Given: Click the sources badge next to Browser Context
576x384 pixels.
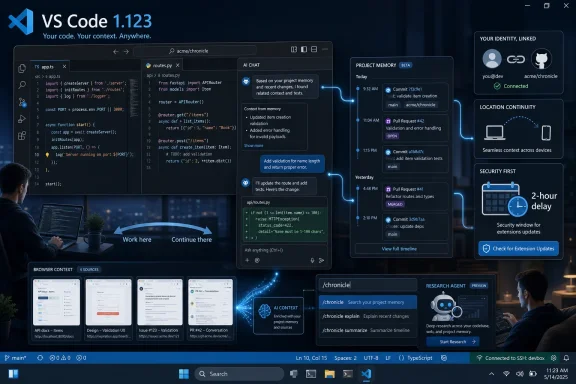Looking at the screenshot, I should [x=89, y=269].
